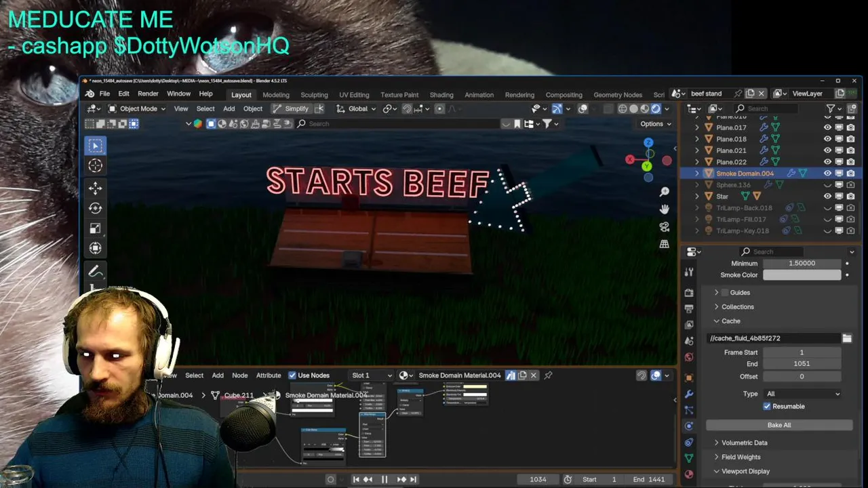Pause animation playback in the timeline
Image resolution: width=868 pixels, height=488 pixels.
tap(384, 479)
